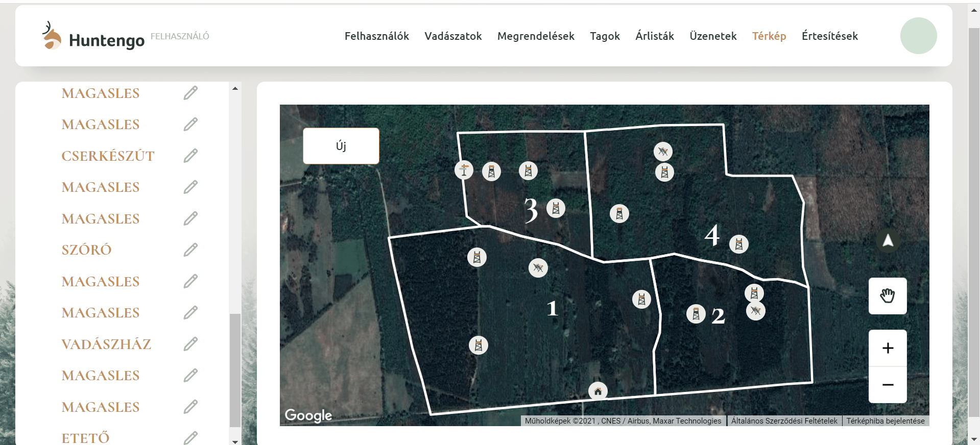Go to the Térkép page
This screenshot has height=445, width=980.
(769, 36)
